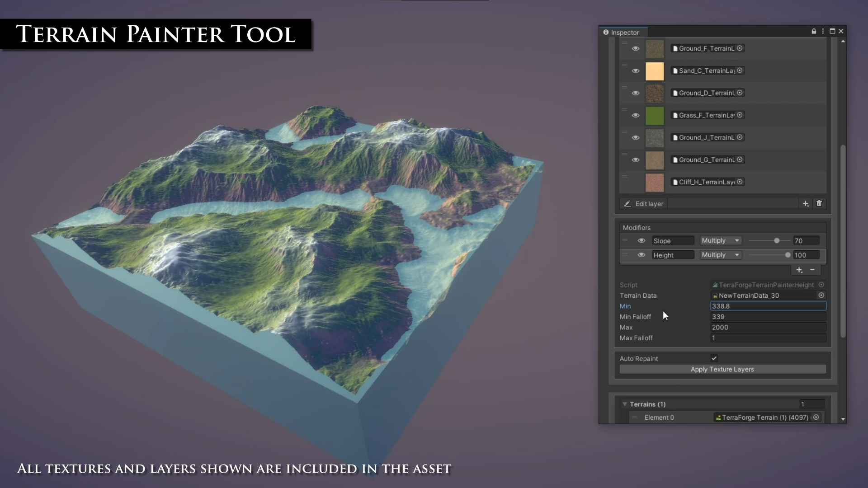Add a new layer with plus icon

(806, 204)
